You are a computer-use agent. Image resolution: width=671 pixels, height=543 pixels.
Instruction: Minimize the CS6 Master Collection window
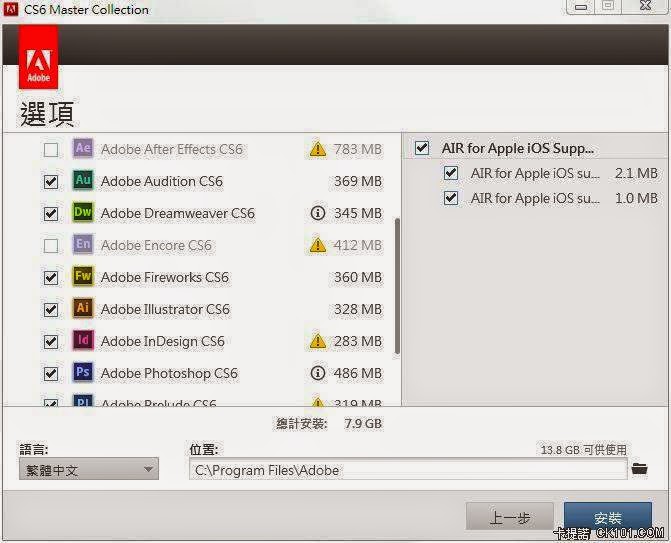[581, 7]
